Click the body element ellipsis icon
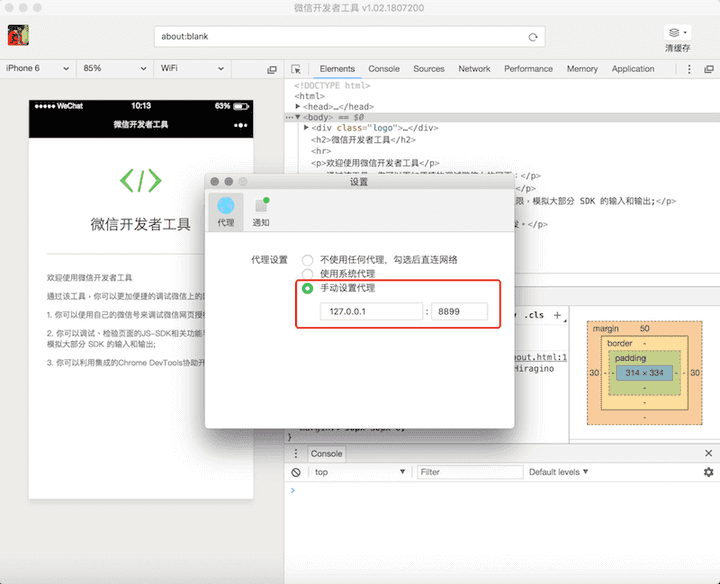This screenshot has height=584, width=720. pyautogui.click(x=289, y=118)
